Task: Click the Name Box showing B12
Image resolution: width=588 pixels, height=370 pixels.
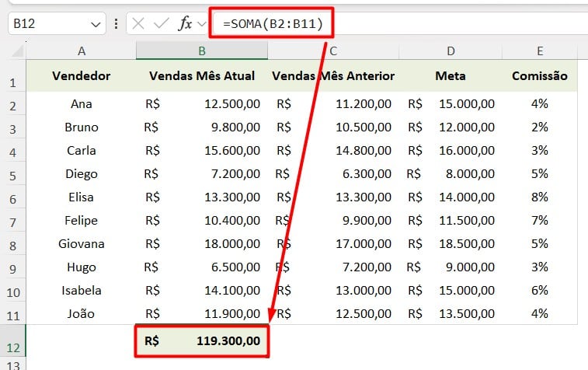Action: [57, 23]
